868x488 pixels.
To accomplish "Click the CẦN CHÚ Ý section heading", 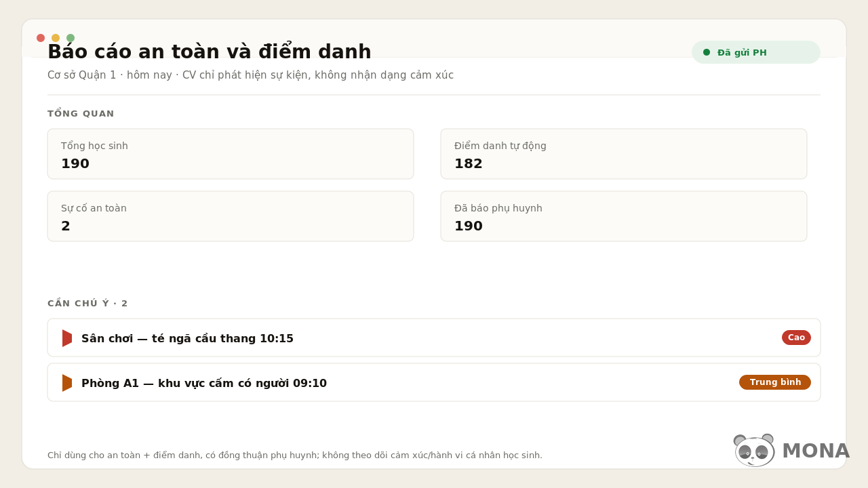I will (87, 304).
